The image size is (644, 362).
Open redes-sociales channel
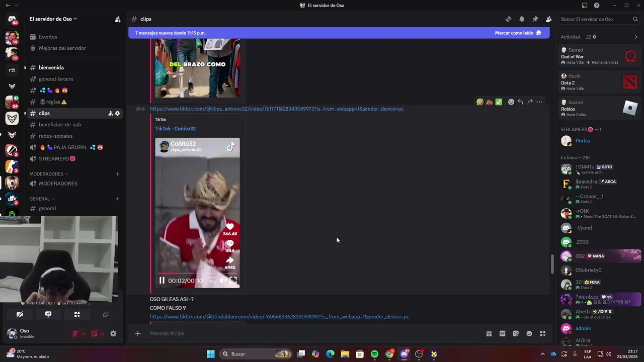point(55,136)
